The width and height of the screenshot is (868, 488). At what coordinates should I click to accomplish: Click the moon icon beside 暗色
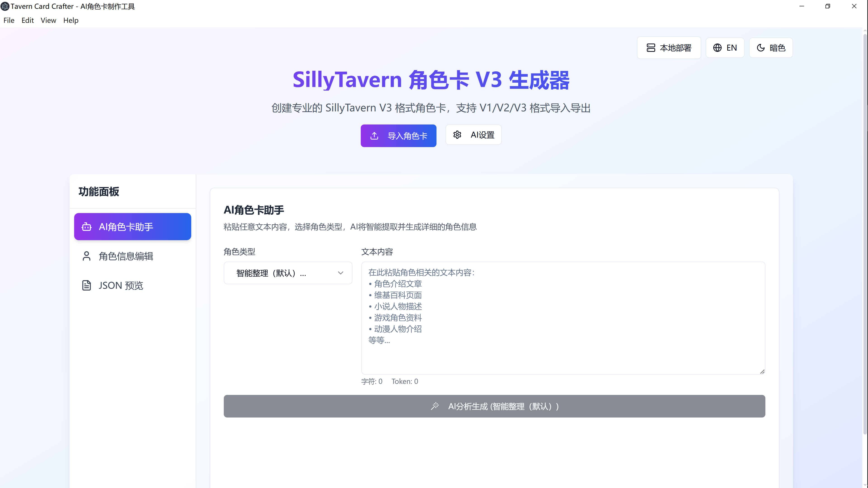pyautogui.click(x=760, y=48)
